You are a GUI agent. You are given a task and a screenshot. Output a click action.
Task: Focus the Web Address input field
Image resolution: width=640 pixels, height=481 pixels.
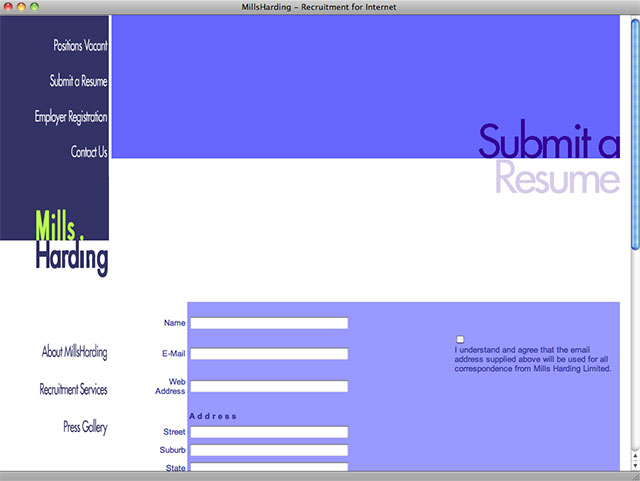click(x=269, y=386)
